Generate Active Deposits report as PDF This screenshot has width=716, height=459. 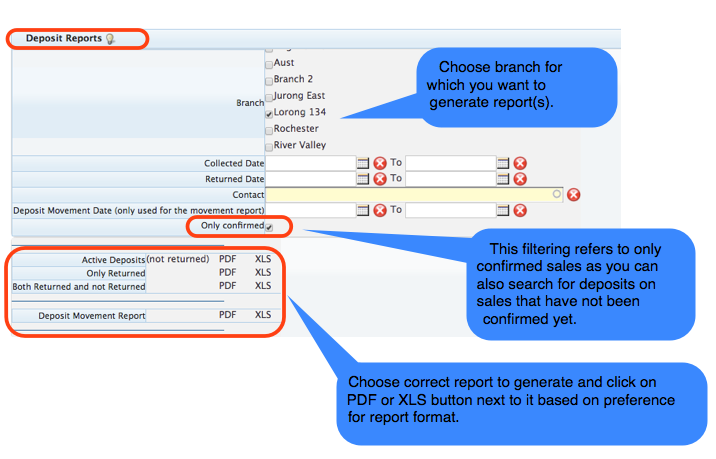[227, 259]
